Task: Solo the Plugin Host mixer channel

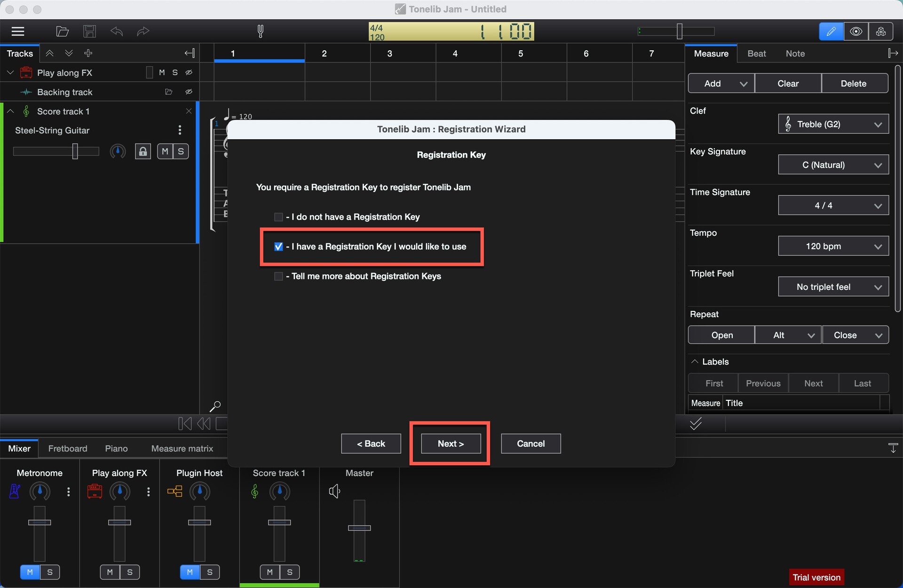Action: click(210, 572)
